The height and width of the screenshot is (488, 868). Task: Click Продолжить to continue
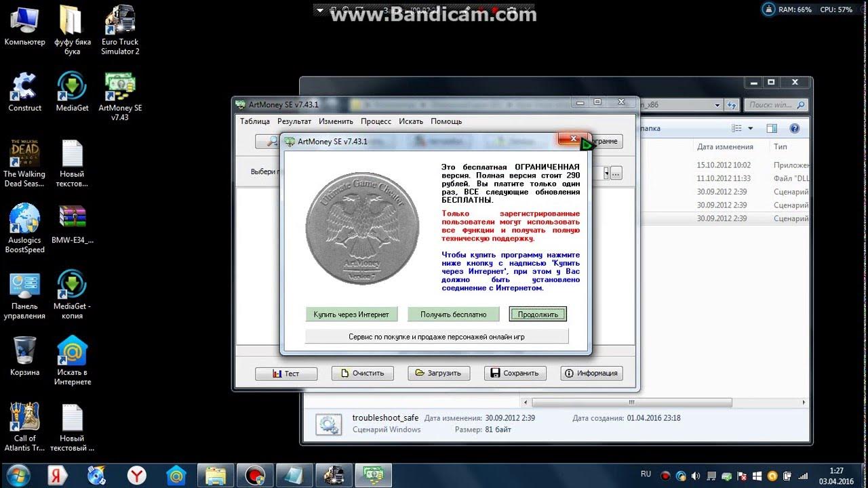[538, 314]
